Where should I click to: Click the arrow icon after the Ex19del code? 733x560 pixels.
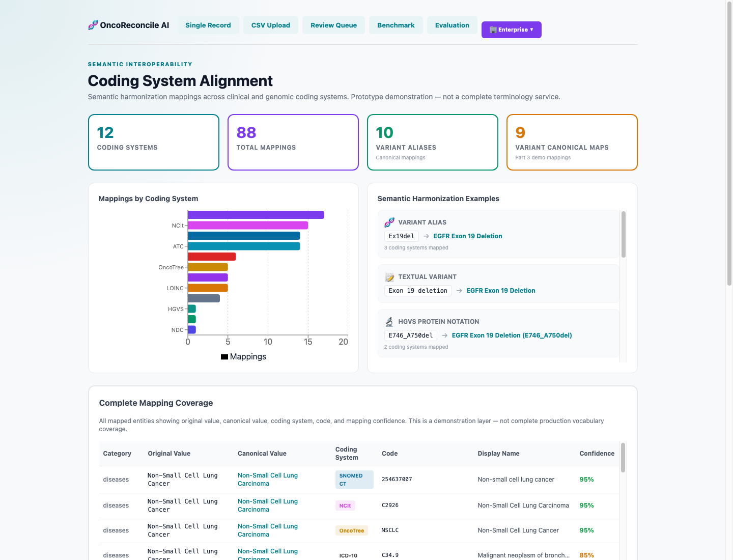click(426, 236)
